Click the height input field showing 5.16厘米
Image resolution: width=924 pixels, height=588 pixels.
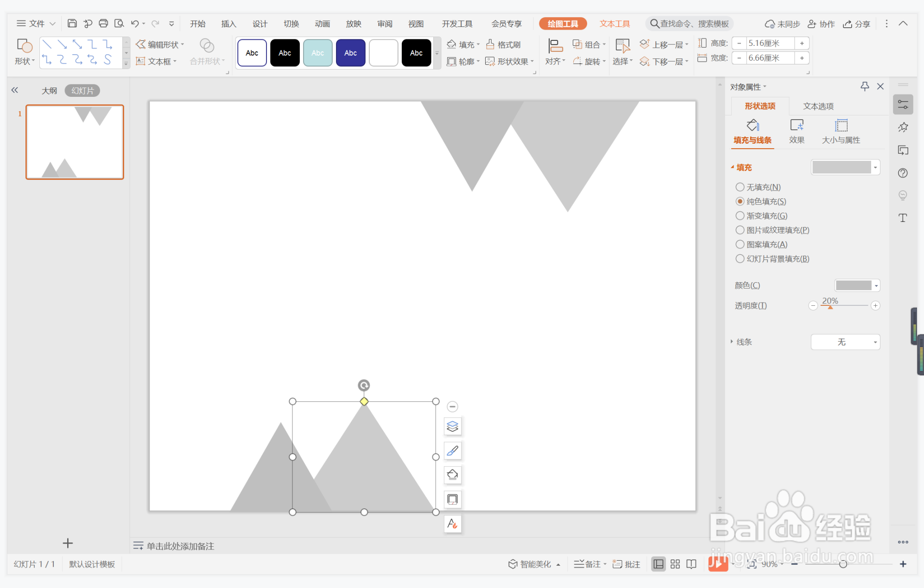770,43
